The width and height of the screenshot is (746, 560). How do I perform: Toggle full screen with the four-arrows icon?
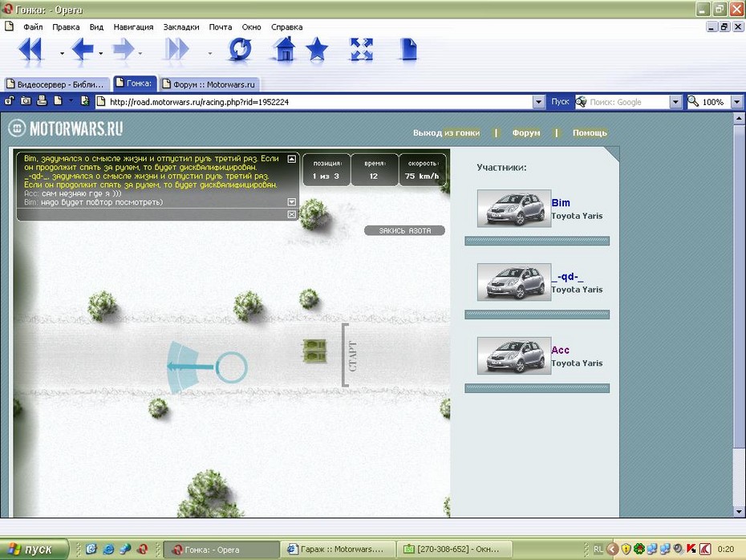pyautogui.click(x=362, y=50)
